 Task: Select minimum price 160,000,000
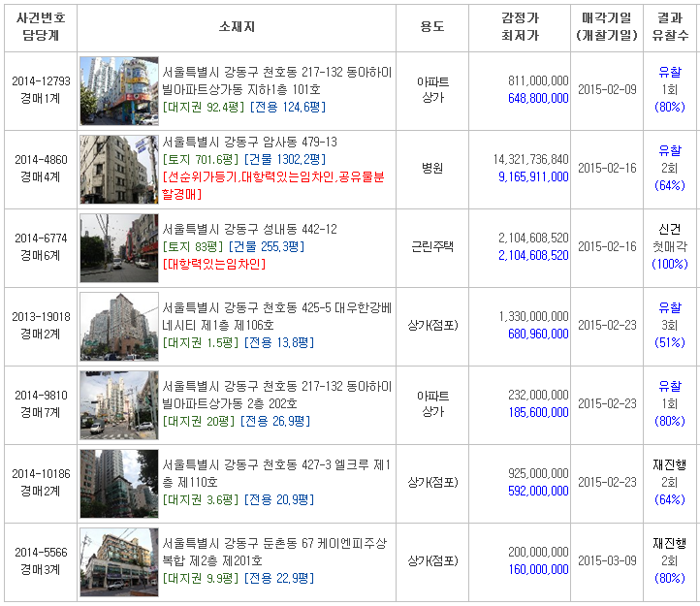(538, 570)
